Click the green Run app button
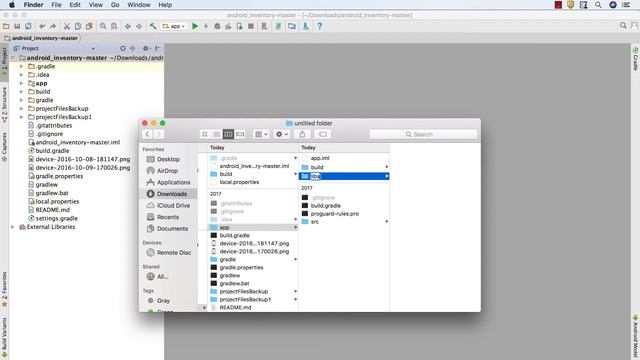Viewport: 640px width, 360px height. [195, 26]
